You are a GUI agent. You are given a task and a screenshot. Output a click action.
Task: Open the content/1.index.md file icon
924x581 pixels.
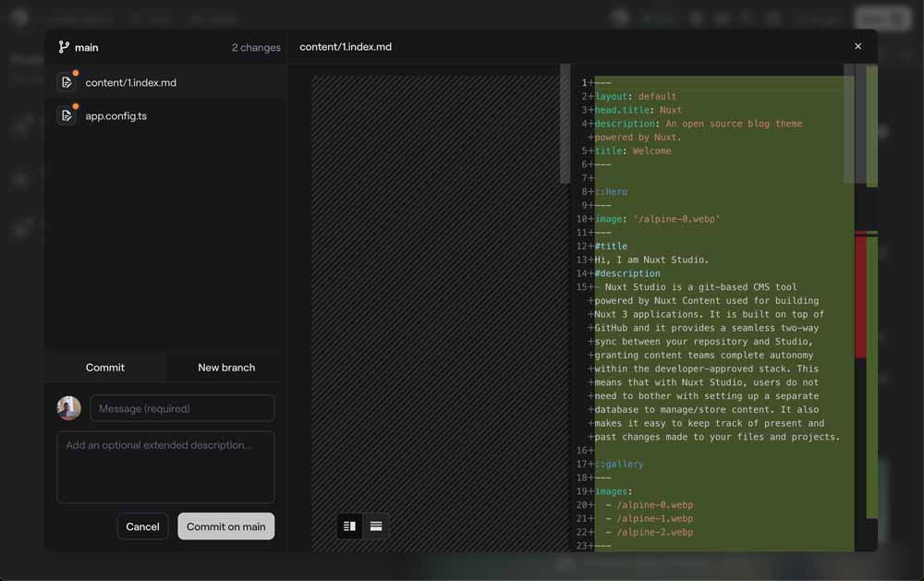67,81
